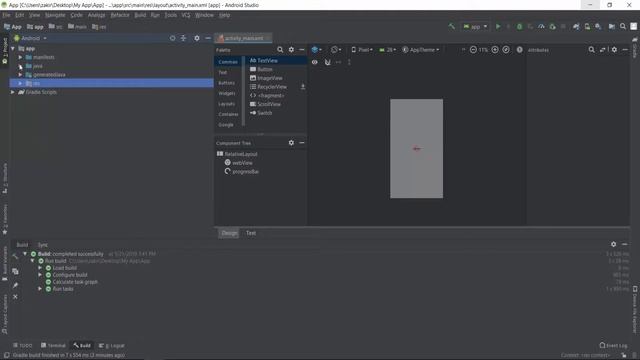The height and width of the screenshot is (360, 640).
Task: Select Buttons category in Palette
Action: tap(227, 83)
